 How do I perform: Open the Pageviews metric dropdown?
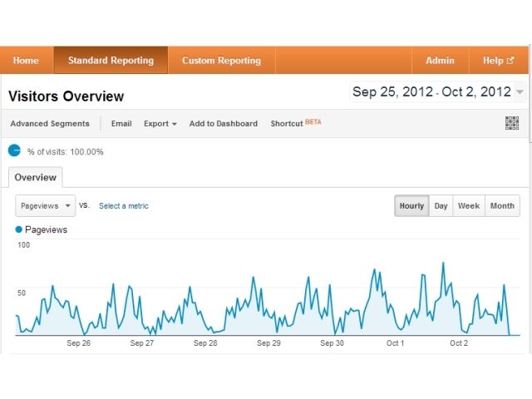click(x=45, y=206)
